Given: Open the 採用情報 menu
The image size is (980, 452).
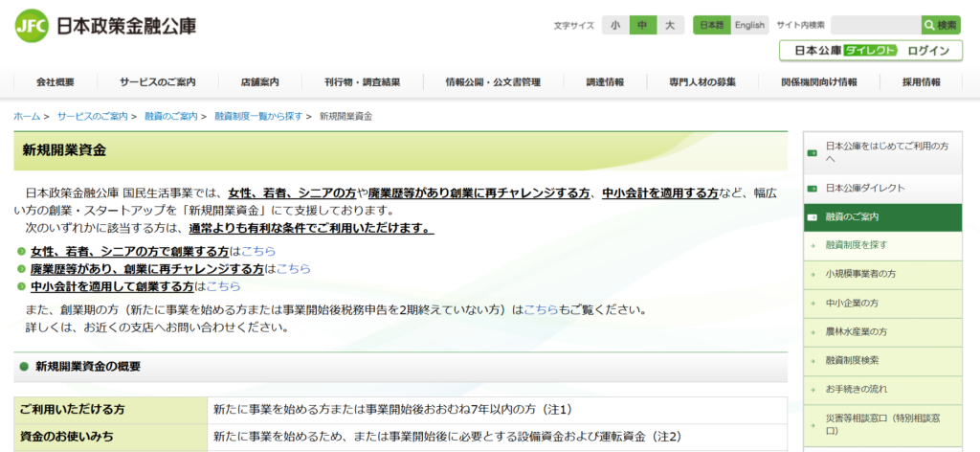Looking at the screenshot, I should pyautogui.click(x=922, y=82).
